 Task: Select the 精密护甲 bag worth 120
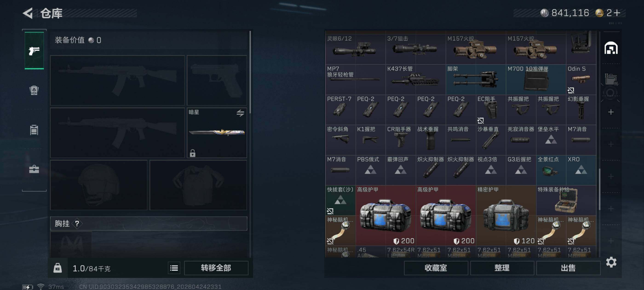click(x=506, y=215)
